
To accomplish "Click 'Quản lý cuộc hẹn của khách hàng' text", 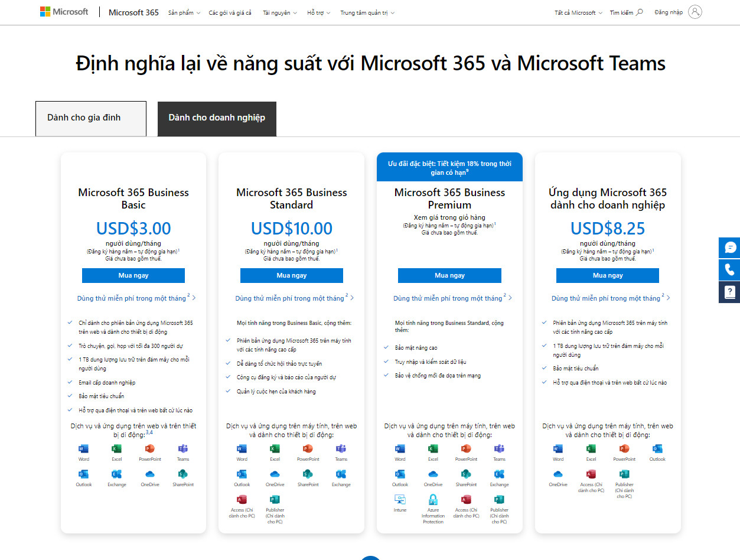I will [276, 391].
